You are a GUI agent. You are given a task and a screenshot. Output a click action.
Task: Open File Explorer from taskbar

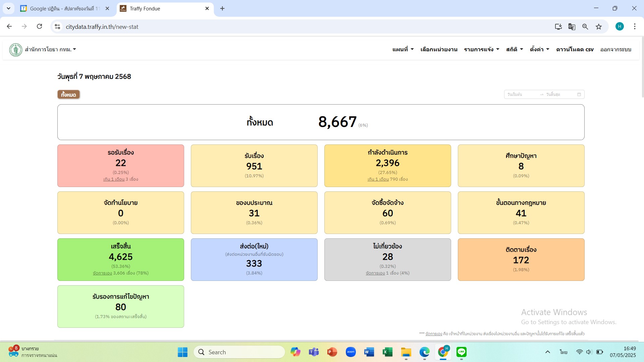[x=406, y=352]
